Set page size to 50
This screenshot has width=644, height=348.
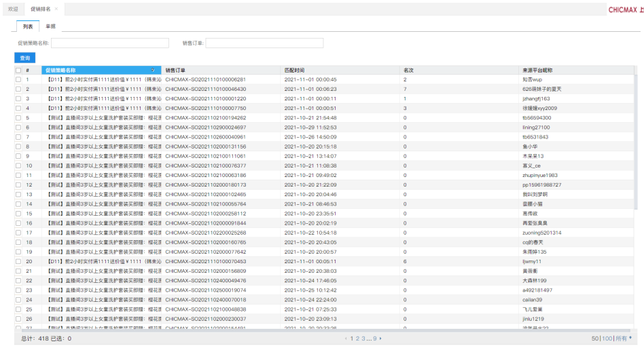(x=595, y=339)
